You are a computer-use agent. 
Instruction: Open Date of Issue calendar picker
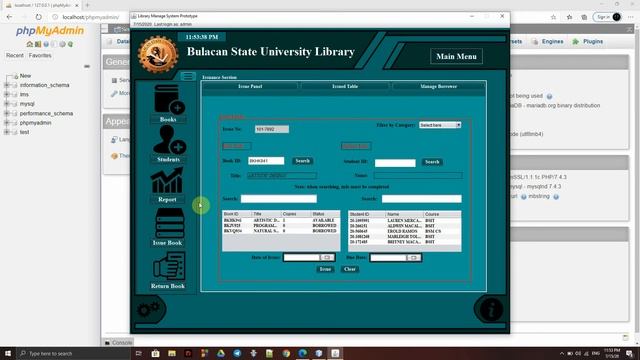click(327, 258)
